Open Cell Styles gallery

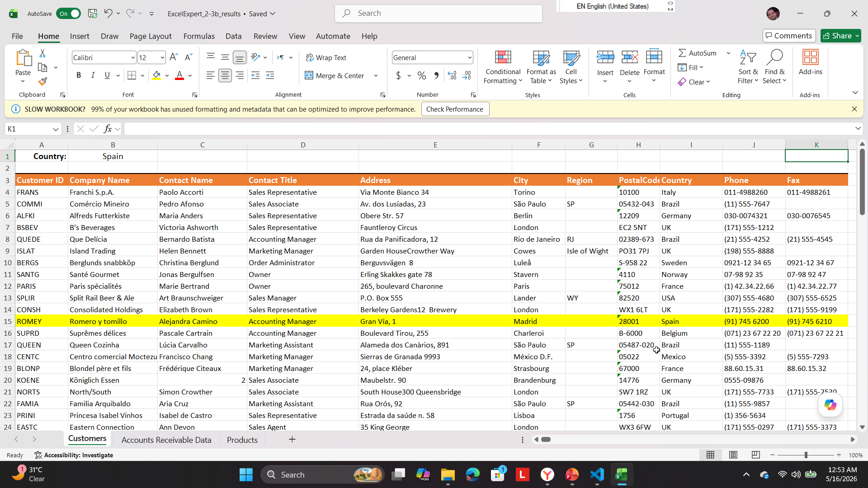571,67
